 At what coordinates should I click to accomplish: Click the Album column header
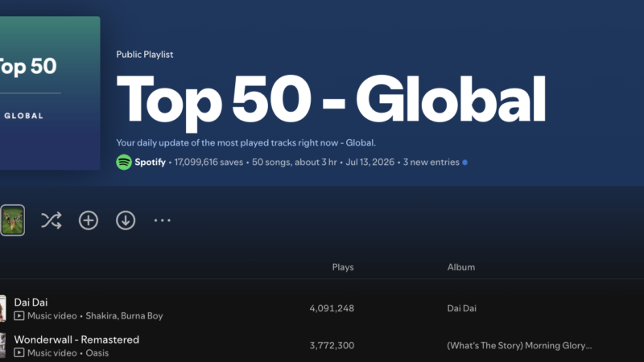[x=460, y=267]
